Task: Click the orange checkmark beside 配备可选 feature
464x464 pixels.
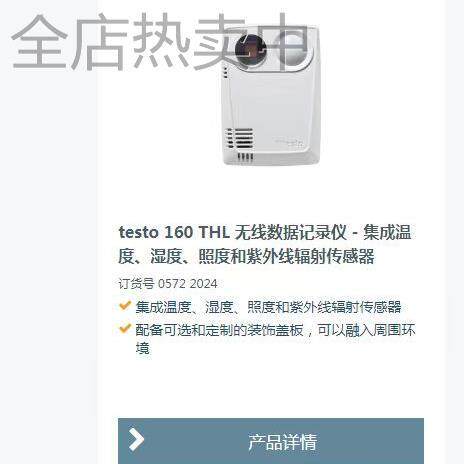Action: point(125,328)
